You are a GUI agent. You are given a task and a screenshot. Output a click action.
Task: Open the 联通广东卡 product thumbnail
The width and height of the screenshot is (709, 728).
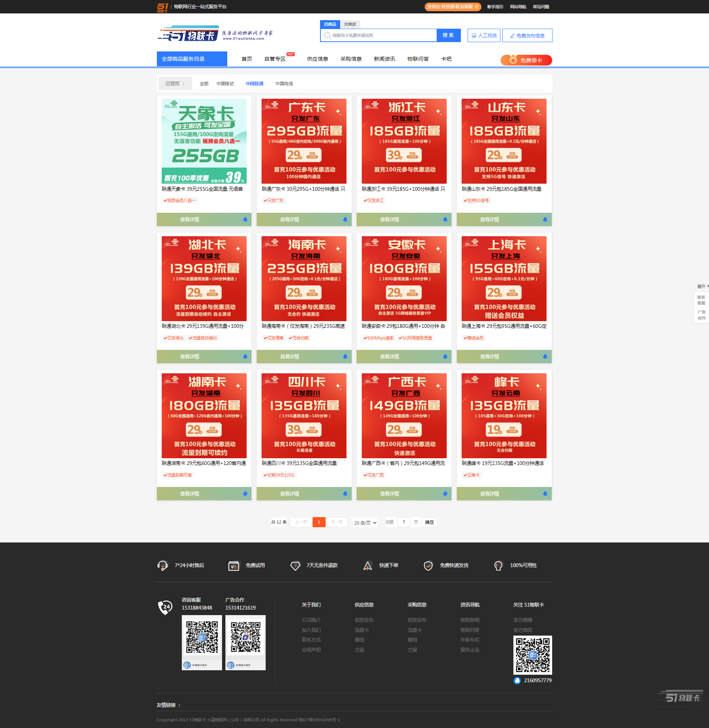(304, 141)
